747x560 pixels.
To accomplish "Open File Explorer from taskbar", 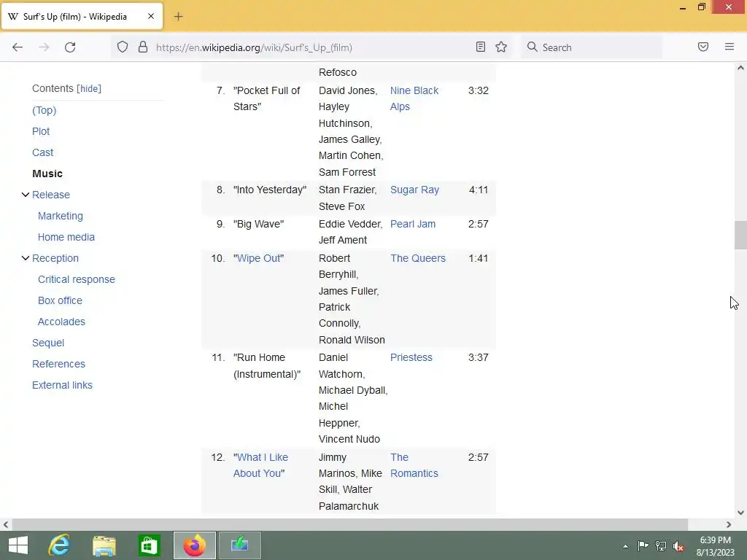I will pos(104,545).
